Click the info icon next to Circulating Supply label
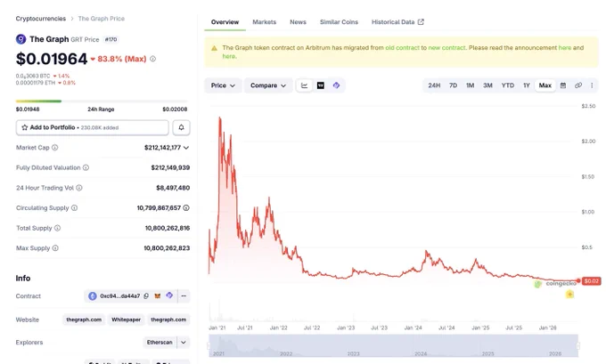 coord(74,207)
